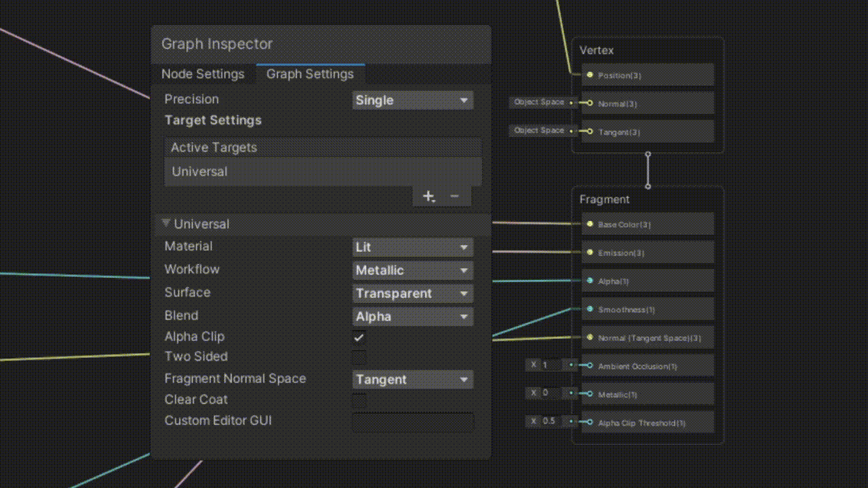Viewport: 868px width, 488px height.
Task: Open the Precision dropdown set to Single
Action: click(x=412, y=100)
